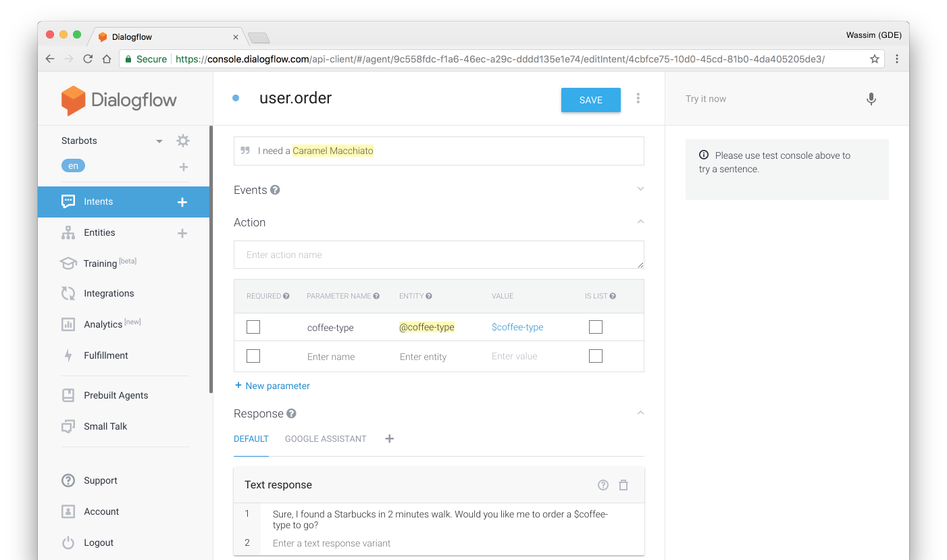The image size is (947, 560).
Task: Open agent settings gear icon
Action: click(x=183, y=141)
